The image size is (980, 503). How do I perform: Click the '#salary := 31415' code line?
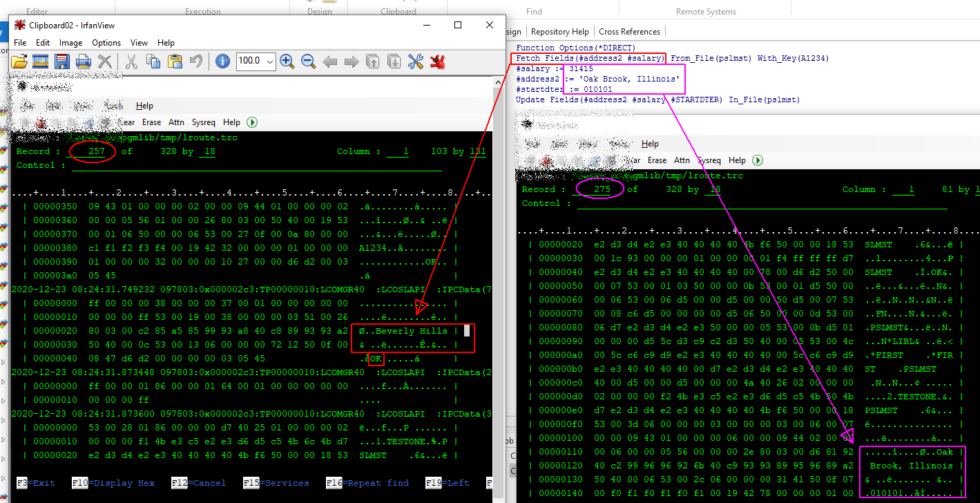(555, 69)
